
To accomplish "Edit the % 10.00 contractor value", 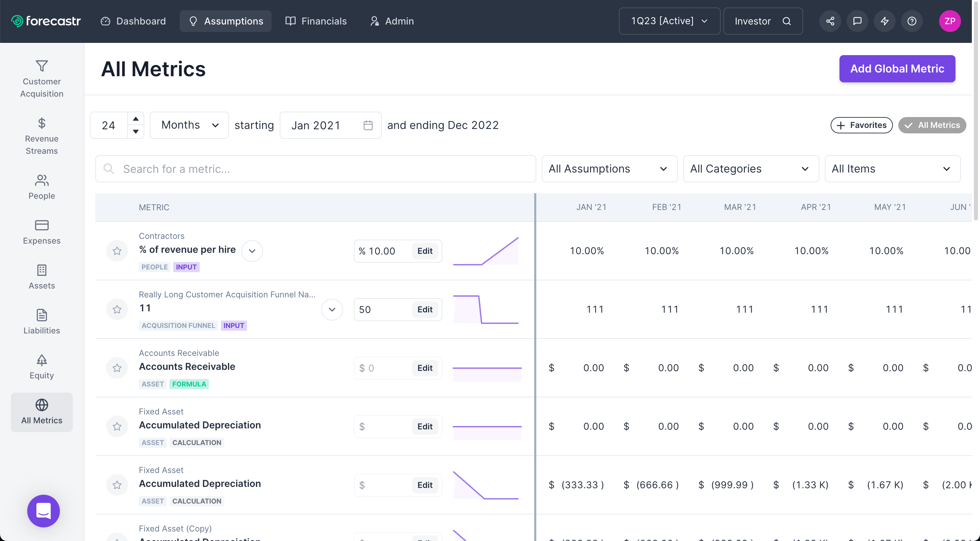I will pos(425,251).
